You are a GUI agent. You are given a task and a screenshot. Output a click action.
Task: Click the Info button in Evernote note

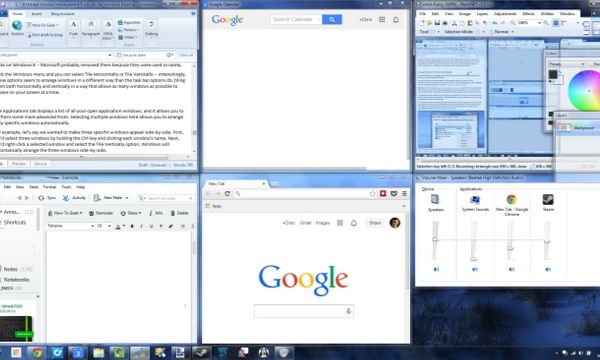pyautogui.click(x=156, y=213)
